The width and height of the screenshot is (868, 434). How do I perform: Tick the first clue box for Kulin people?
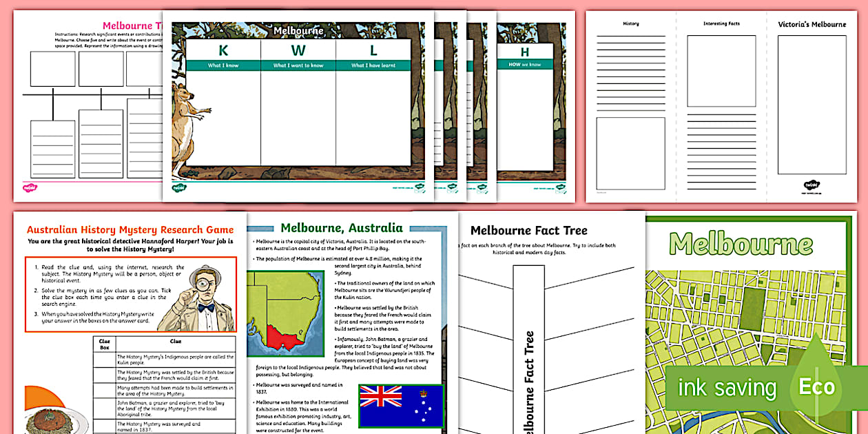click(x=104, y=359)
